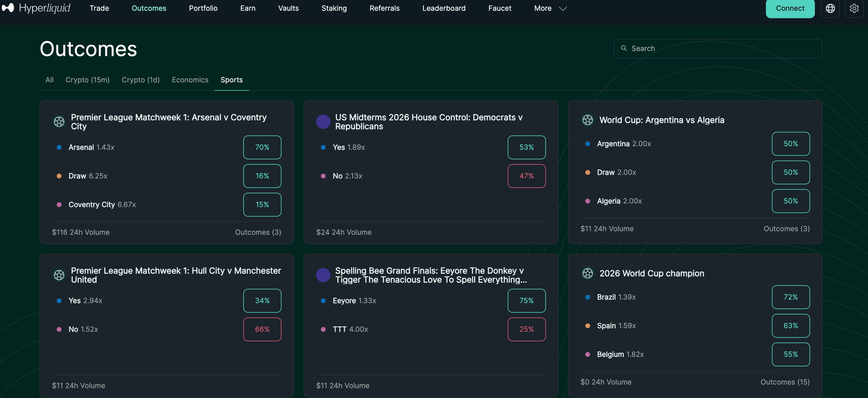Screen dimensions: 868x398
Task: Click purple circle icon for US Midterms market
Action: click(x=323, y=121)
